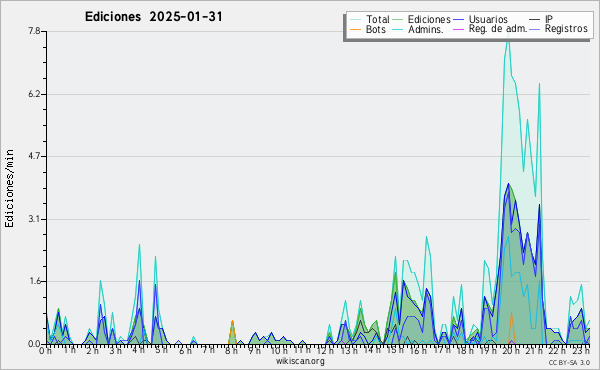Click the orange Bots legend swatch
This screenshot has width=600, height=370.
pos(355,29)
